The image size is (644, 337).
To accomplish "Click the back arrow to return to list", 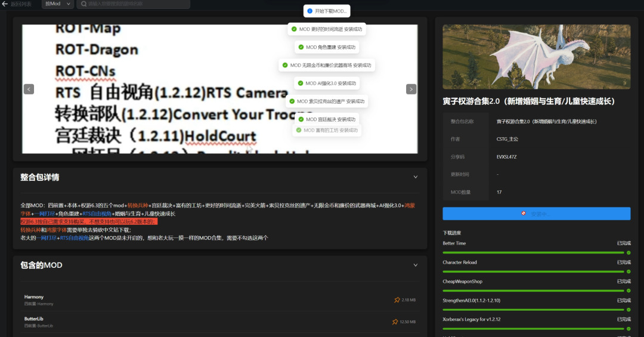I will tap(5, 4).
